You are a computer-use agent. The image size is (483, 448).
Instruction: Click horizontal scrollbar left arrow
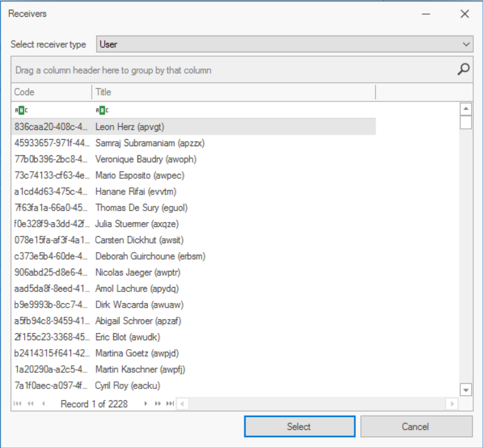182,403
